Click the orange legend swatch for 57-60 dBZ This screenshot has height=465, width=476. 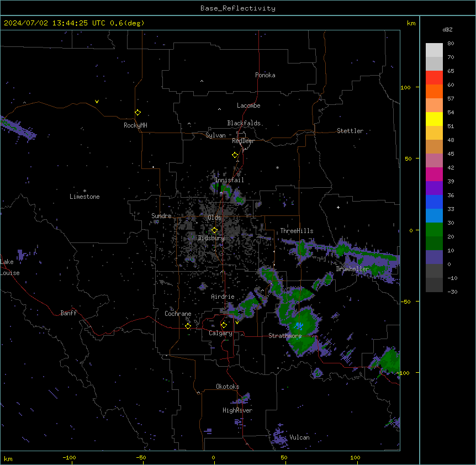(434, 91)
